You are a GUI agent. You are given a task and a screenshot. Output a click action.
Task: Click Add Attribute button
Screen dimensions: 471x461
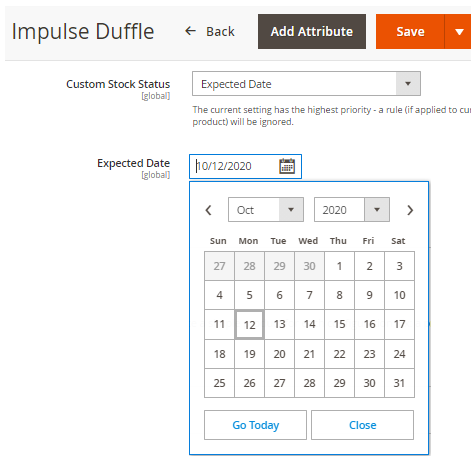pyautogui.click(x=312, y=32)
